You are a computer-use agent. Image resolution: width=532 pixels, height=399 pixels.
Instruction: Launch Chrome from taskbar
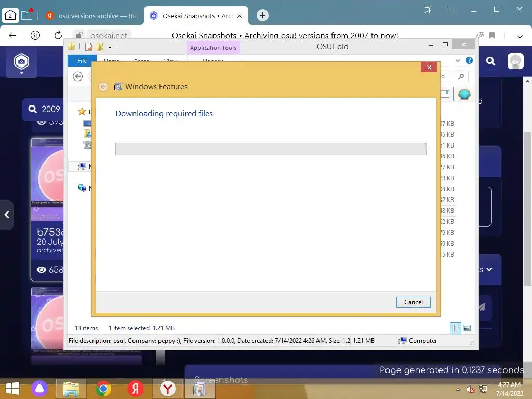tap(103, 389)
